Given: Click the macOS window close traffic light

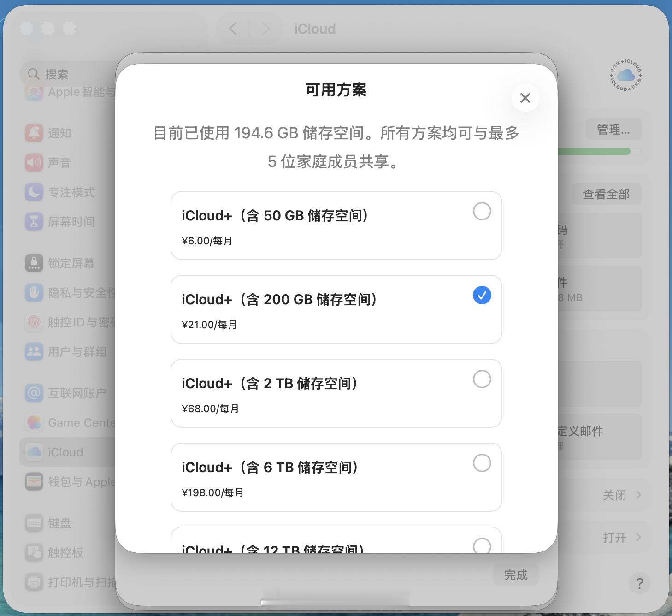Looking at the screenshot, I should [x=27, y=29].
